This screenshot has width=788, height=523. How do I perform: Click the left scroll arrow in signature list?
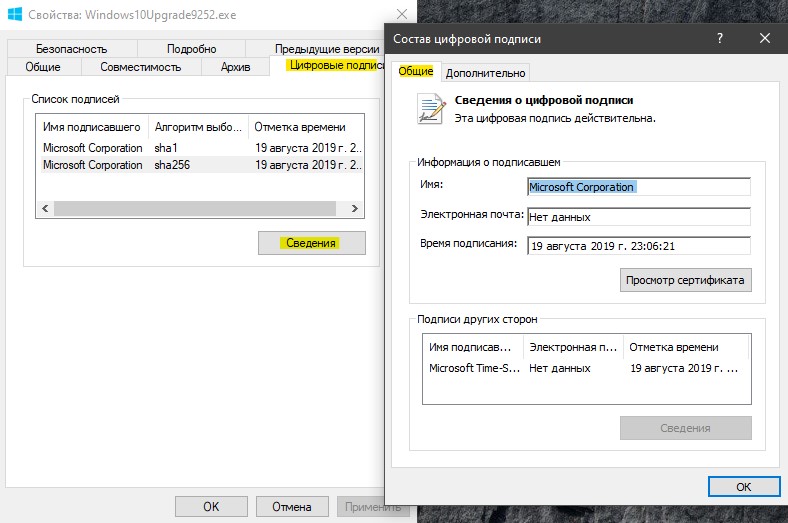click(45, 208)
